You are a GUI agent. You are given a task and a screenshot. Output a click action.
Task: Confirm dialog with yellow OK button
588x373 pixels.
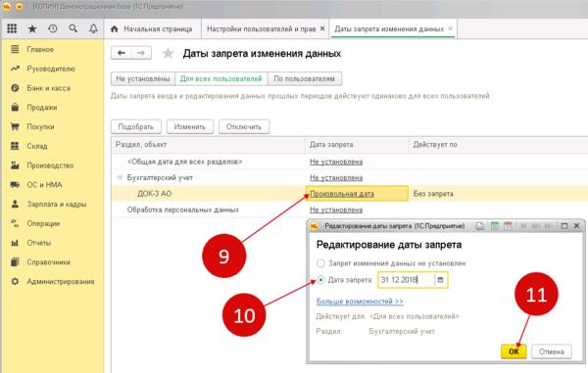coord(514,351)
